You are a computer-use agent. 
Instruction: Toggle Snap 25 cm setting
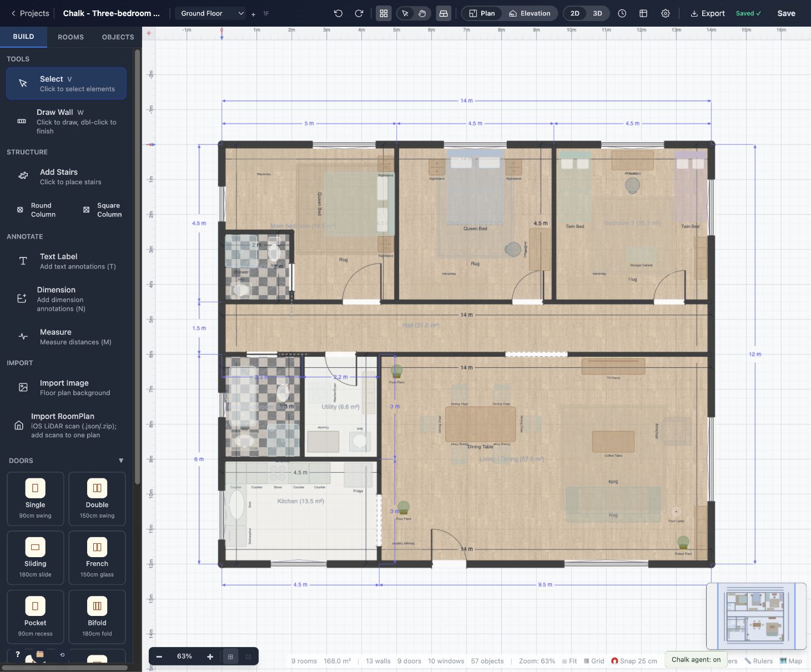click(634, 661)
